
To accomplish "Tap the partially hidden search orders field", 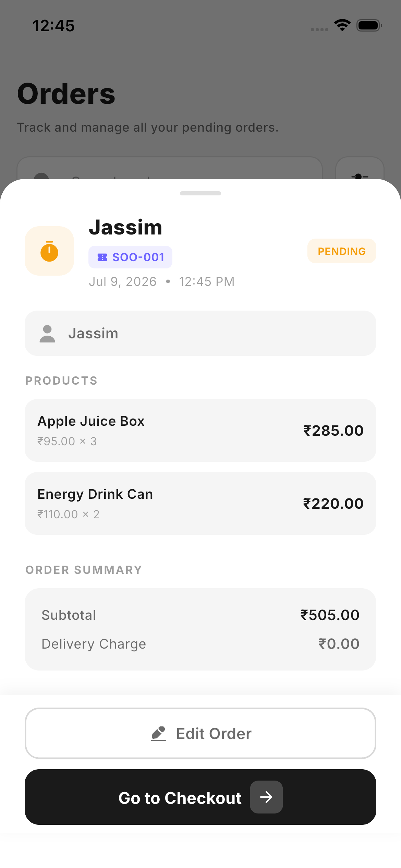I will (x=170, y=168).
